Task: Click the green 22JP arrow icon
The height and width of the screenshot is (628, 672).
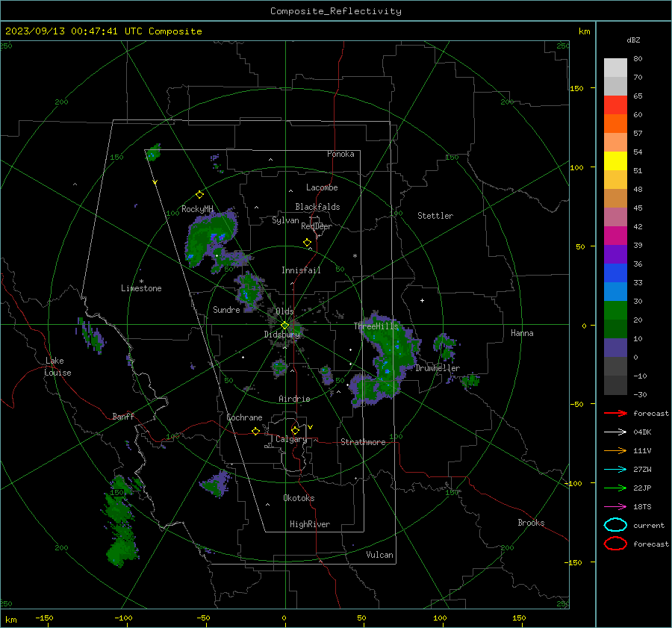Action: 615,488
